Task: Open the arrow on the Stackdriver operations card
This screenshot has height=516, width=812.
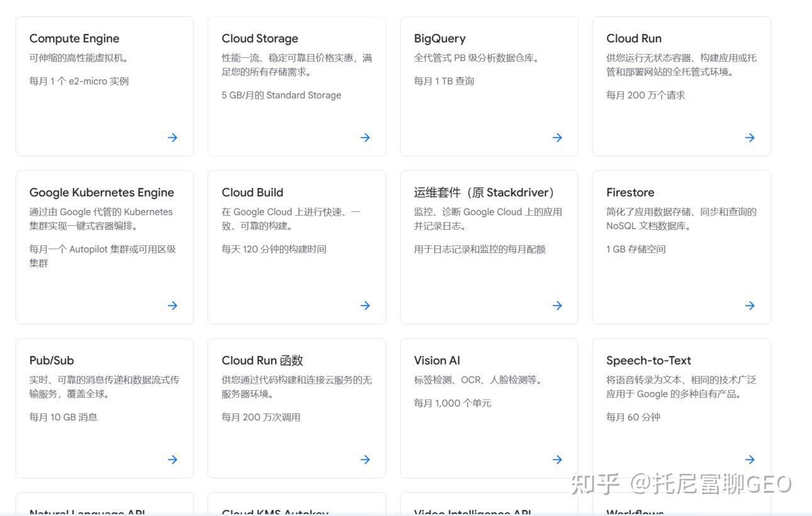Action: point(557,305)
